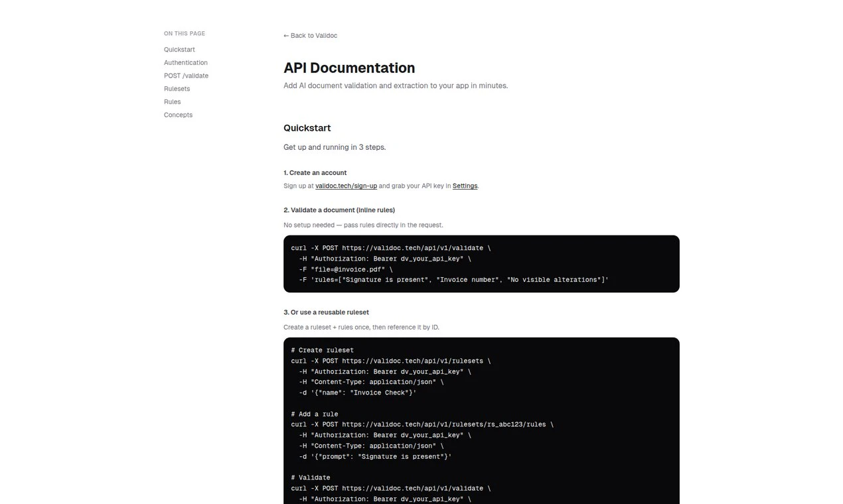
Task: Click the ON THIS PAGE sidebar heading
Action: tap(184, 33)
